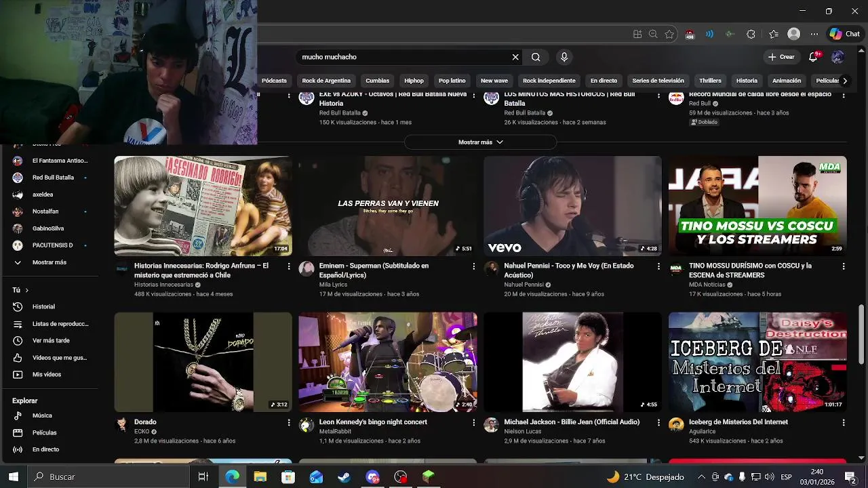Open options menu for TINO MOSSU video

[x=844, y=267]
